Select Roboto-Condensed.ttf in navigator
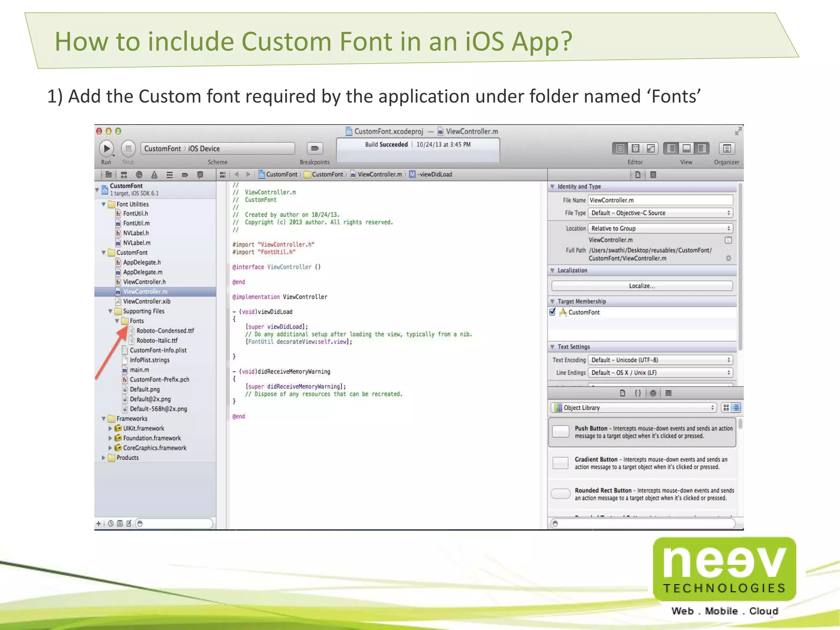The image size is (840, 630). 165,331
